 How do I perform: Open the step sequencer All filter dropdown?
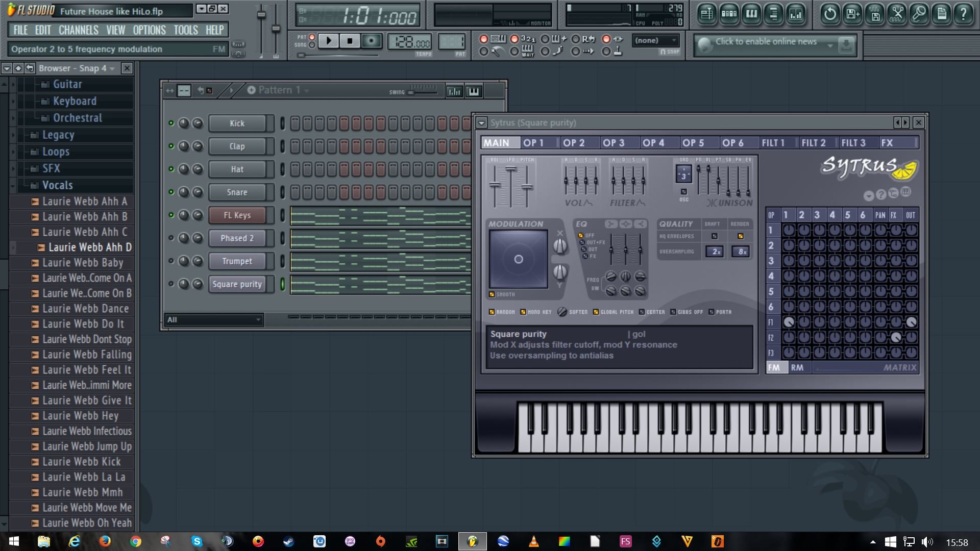click(214, 320)
